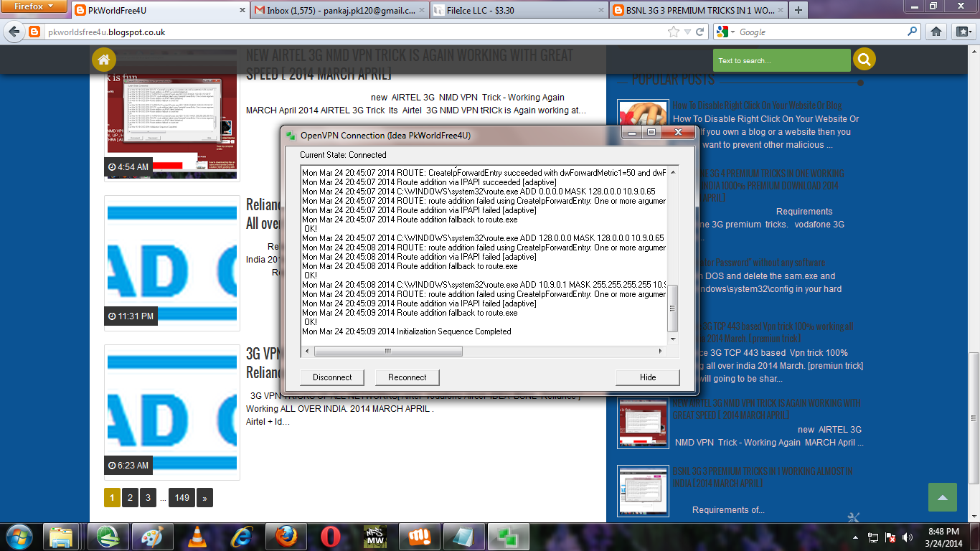980x551 pixels.
Task: Open the Windows Start menu
Action: click(18, 536)
